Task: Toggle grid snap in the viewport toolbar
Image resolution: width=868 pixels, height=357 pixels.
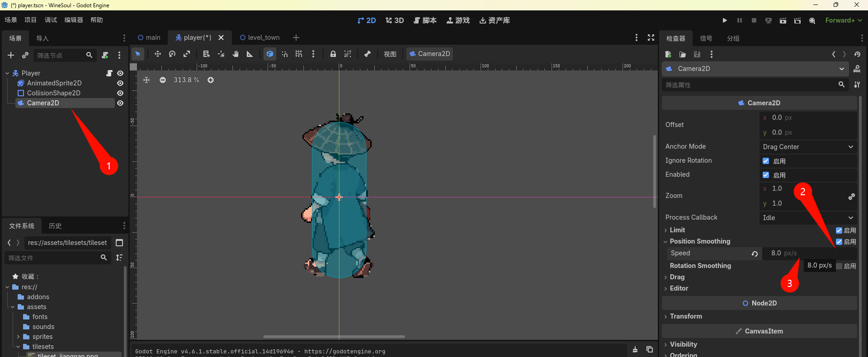Action: (x=299, y=54)
